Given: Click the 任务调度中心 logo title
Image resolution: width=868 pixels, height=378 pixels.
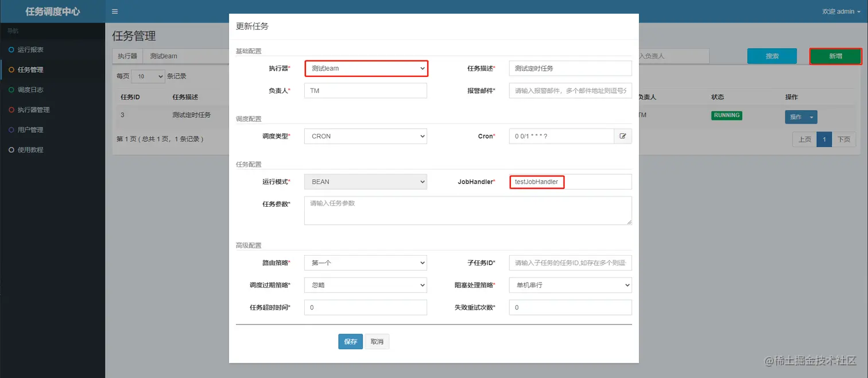Looking at the screenshot, I should (x=52, y=11).
